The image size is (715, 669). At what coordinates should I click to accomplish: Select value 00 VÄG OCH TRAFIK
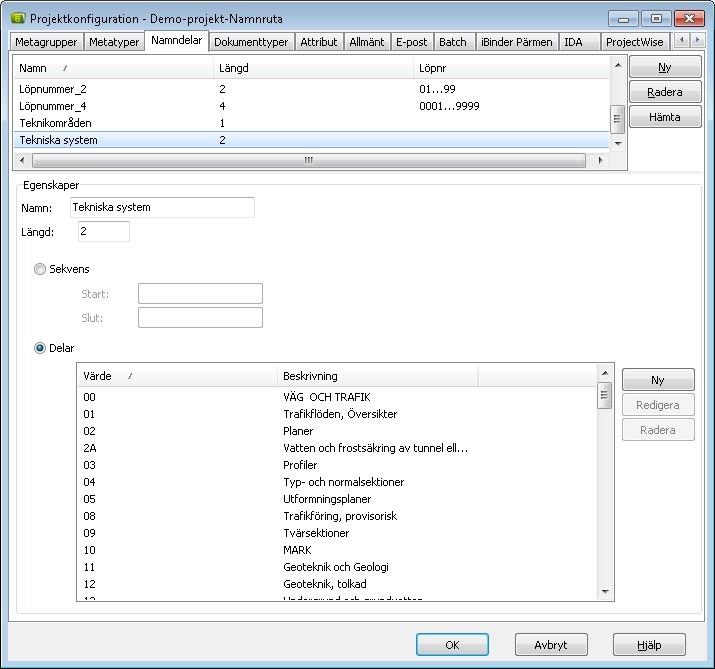(x=337, y=397)
